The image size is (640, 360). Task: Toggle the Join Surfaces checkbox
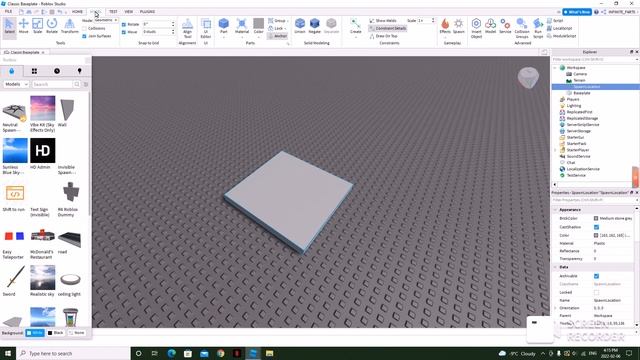click(x=84, y=36)
